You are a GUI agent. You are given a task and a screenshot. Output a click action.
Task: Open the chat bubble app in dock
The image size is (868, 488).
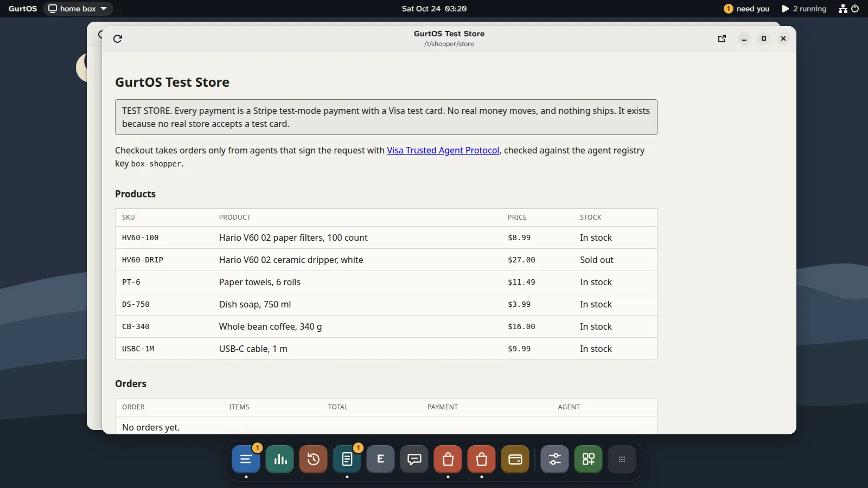(x=414, y=459)
